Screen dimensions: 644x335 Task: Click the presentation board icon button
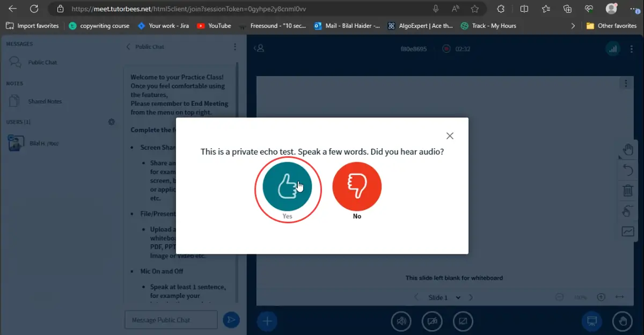tap(592, 321)
